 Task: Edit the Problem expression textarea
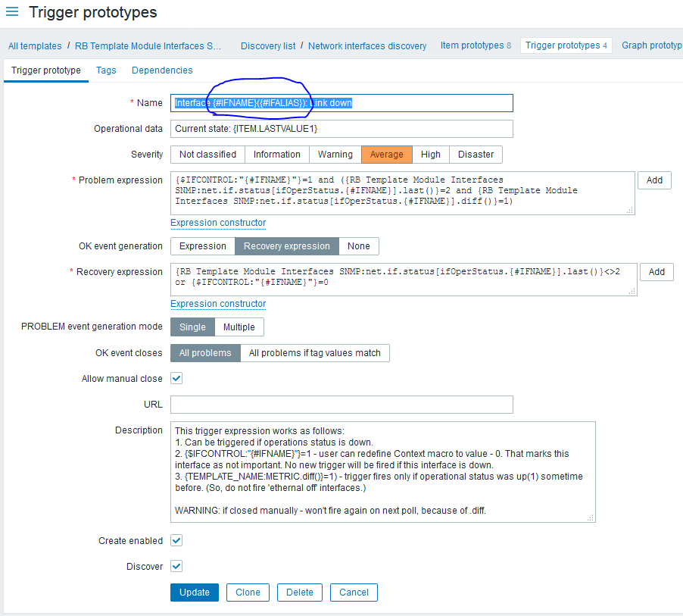click(403, 193)
